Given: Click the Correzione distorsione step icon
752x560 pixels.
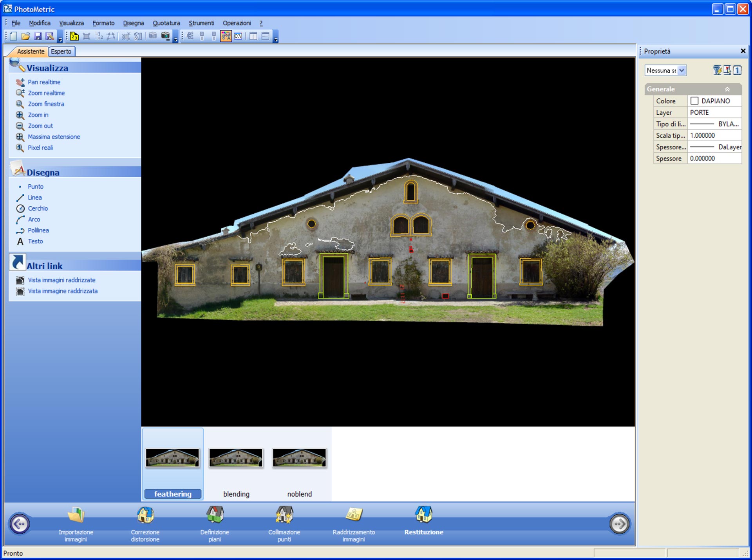Looking at the screenshot, I should coord(145,515).
